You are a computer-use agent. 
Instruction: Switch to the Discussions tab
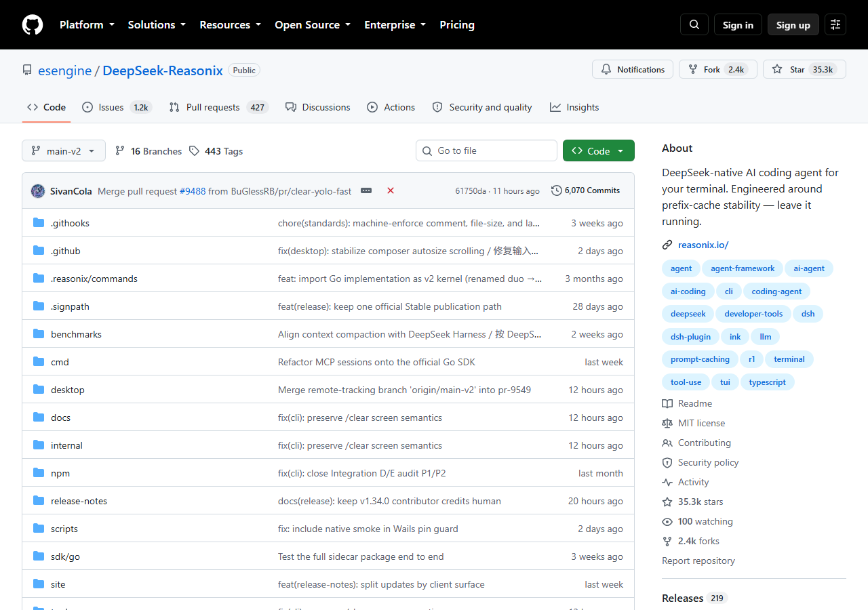coord(318,107)
